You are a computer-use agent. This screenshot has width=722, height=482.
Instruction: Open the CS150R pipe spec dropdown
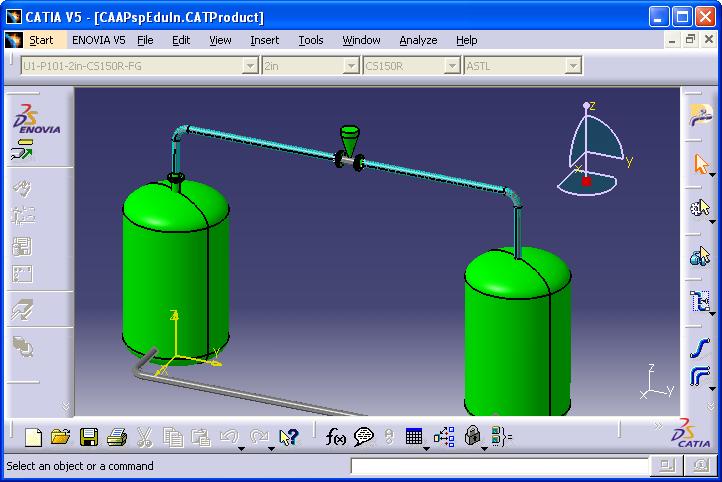click(x=451, y=66)
